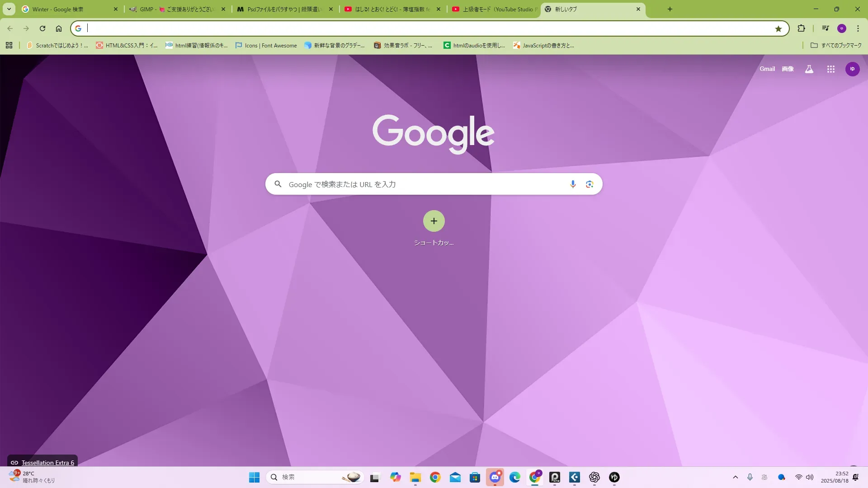Add a shortcut with the plus button
The image size is (868, 488).
[434, 221]
